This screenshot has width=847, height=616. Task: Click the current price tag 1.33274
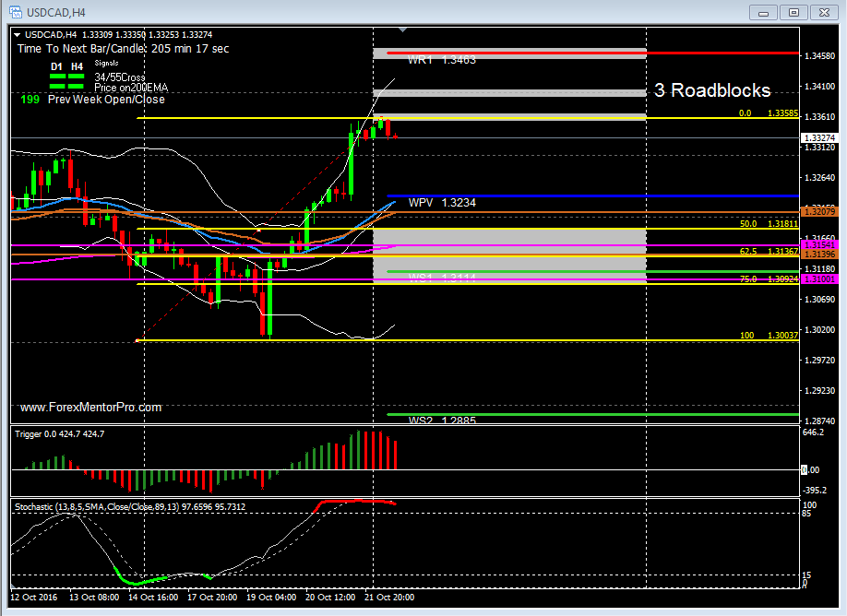(819, 138)
